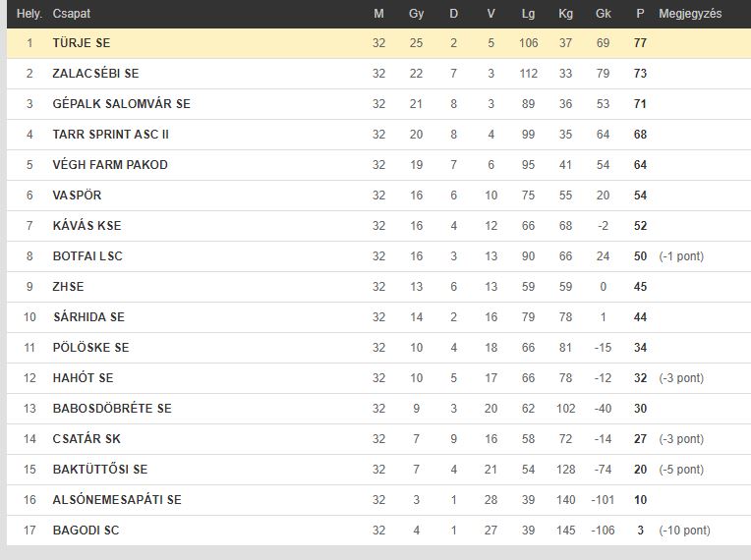Select the Gy wins column header
This screenshot has height=560, width=751.
(x=416, y=14)
